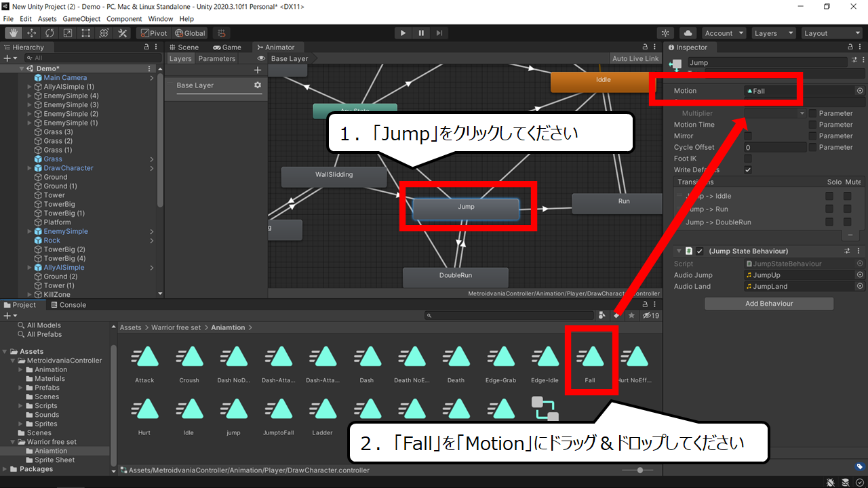The width and height of the screenshot is (868, 488).
Task: Select the WallSlidding state node
Action: click(334, 176)
